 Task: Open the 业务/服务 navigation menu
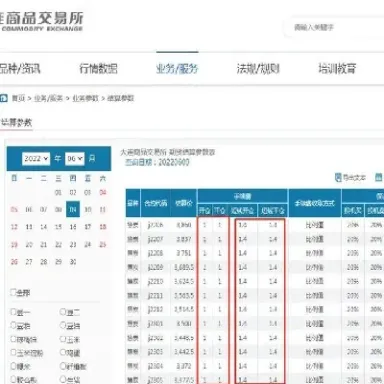[177, 69]
